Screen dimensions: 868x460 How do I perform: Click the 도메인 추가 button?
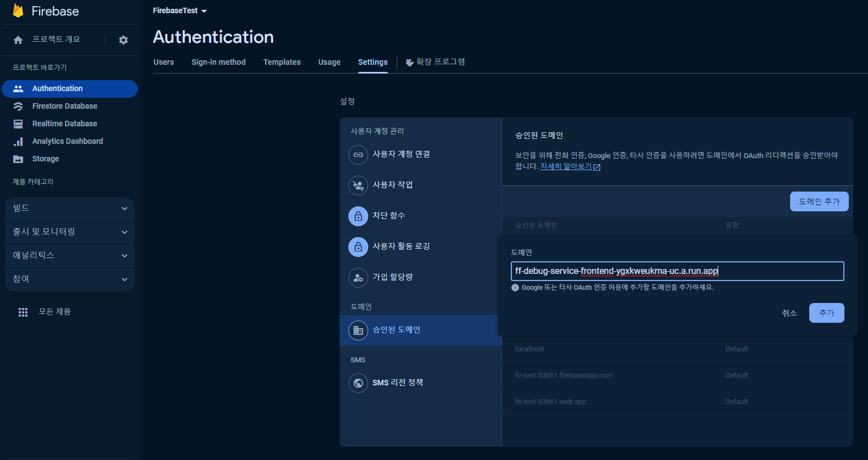point(819,201)
